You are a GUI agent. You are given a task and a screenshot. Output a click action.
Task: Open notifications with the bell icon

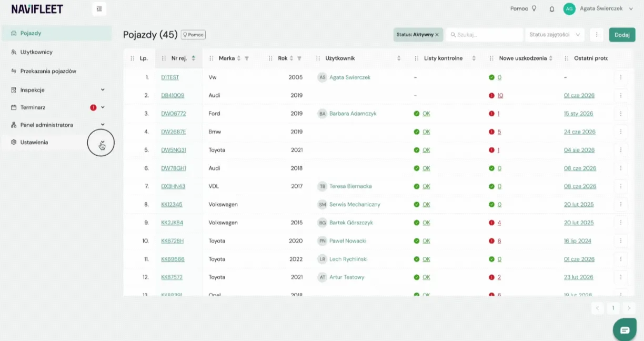click(552, 9)
